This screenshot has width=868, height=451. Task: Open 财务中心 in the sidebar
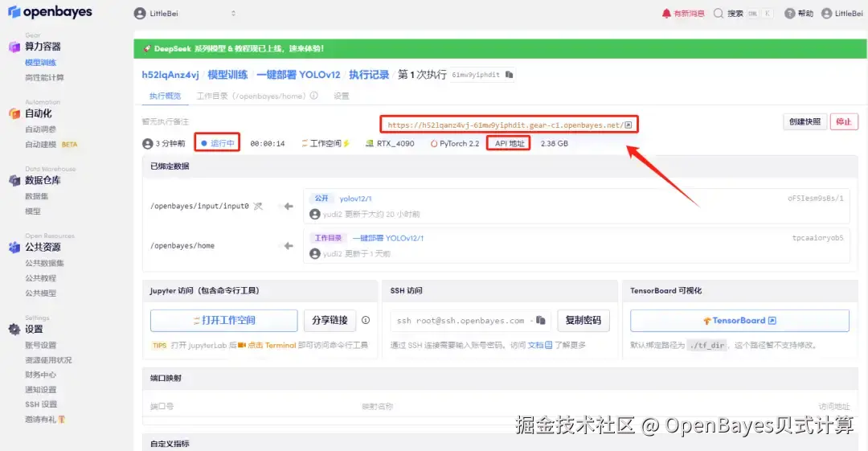40,375
